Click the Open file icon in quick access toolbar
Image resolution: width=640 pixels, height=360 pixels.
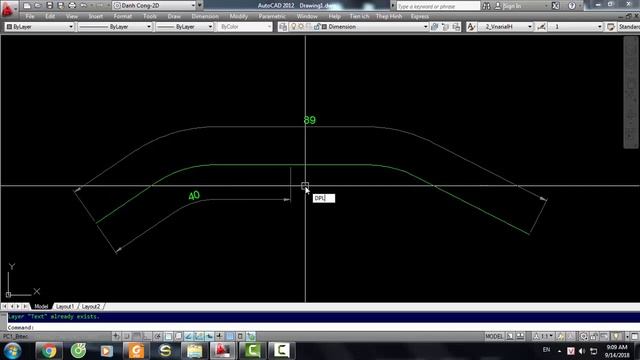(x=38, y=6)
